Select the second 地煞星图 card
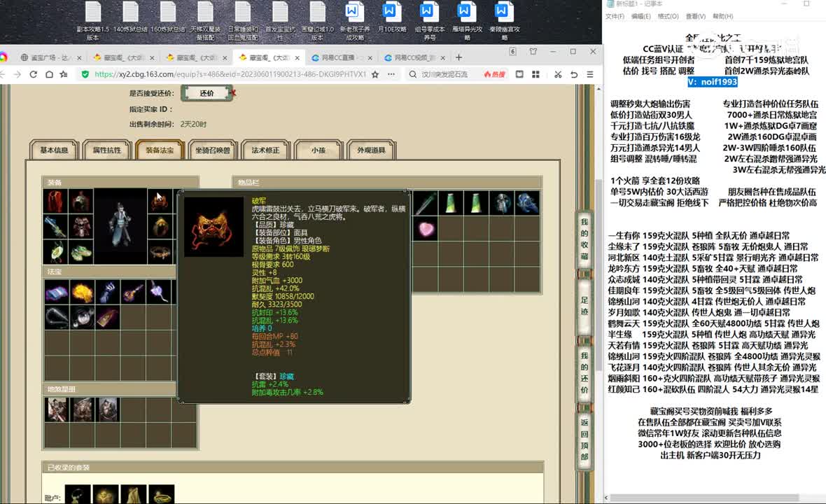 [x=82, y=409]
